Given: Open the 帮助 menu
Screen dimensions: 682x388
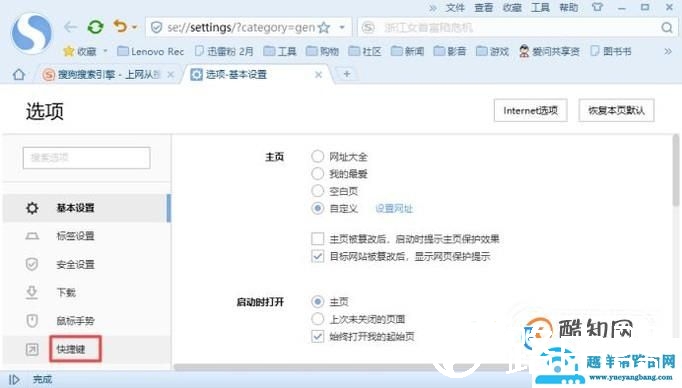Looking at the screenshot, I should point(568,7).
